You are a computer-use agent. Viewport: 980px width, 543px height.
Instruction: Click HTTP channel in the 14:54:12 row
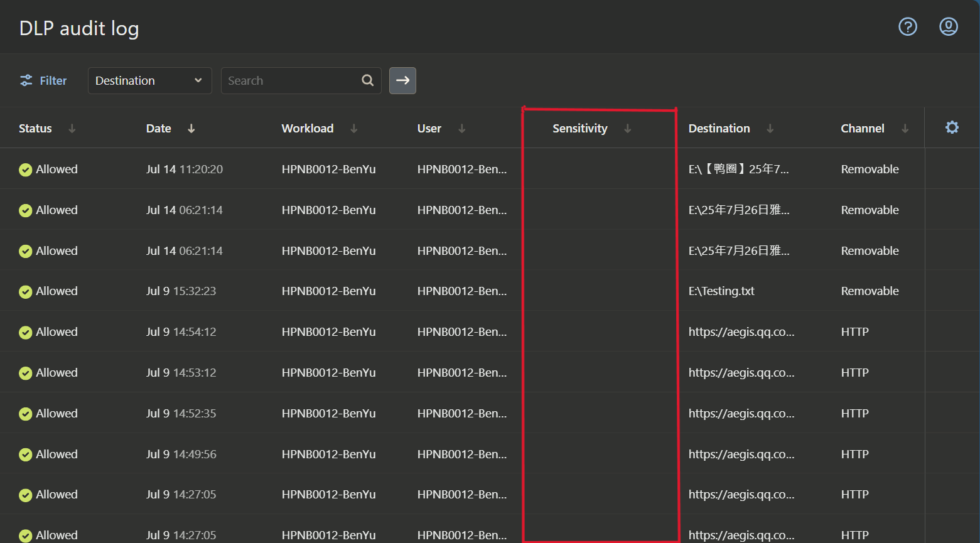[x=855, y=332]
